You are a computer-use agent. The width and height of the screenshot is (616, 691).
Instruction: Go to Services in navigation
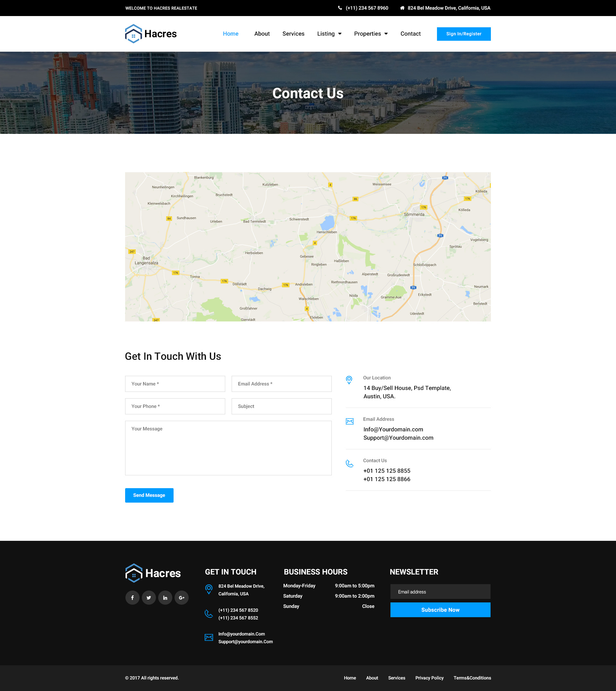tap(293, 33)
